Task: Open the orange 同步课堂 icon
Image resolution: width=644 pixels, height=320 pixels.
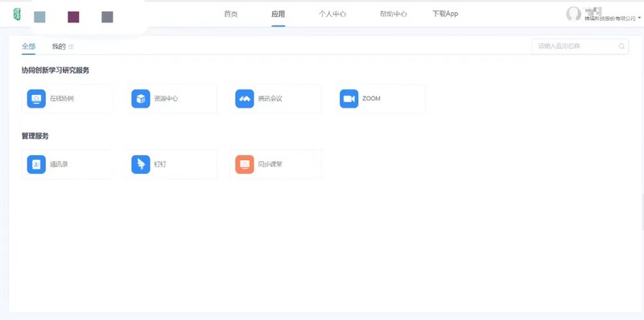Action: [x=245, y=165]
